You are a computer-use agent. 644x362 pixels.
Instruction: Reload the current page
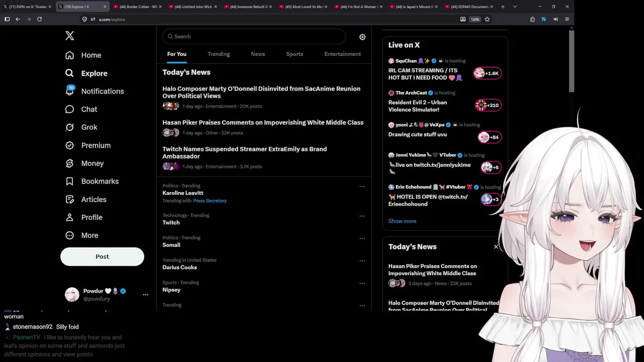click(x=39, y=19)
